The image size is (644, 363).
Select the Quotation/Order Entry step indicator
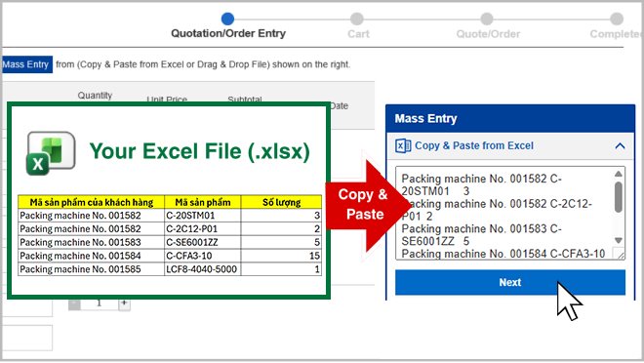pos(227,19)
